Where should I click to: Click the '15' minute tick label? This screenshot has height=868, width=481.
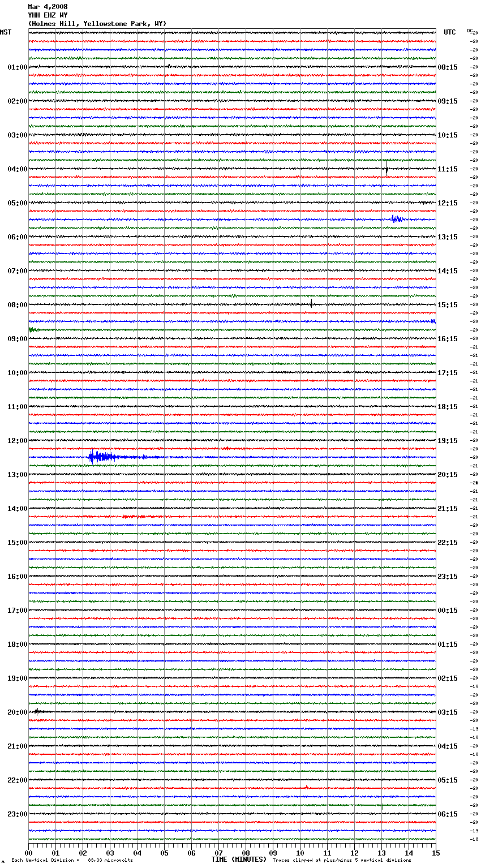tap(436, 853)
